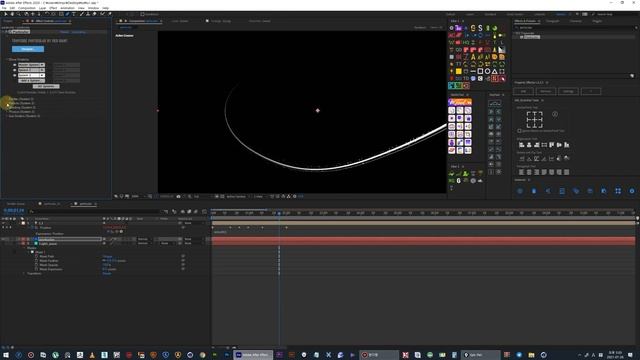Viewport: 640px width, 360px height.
Task: Click the label color of layer L1
Action: click(23, 223)
